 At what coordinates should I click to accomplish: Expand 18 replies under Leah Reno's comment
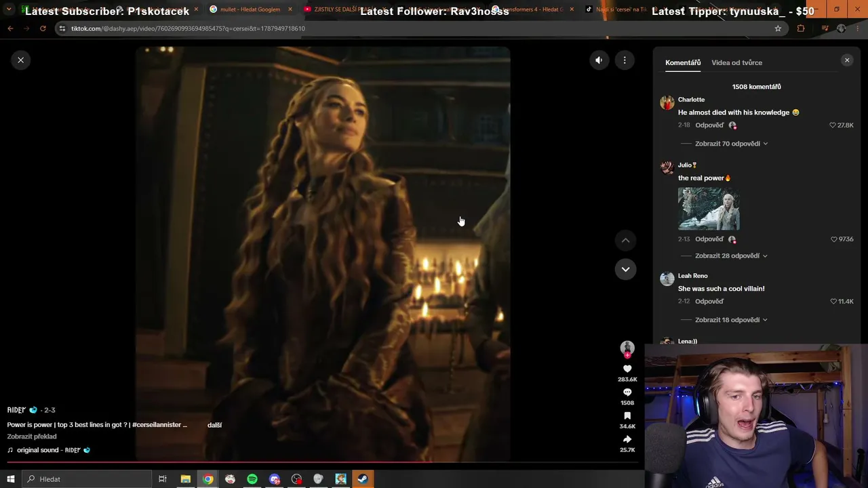[731, 320]
